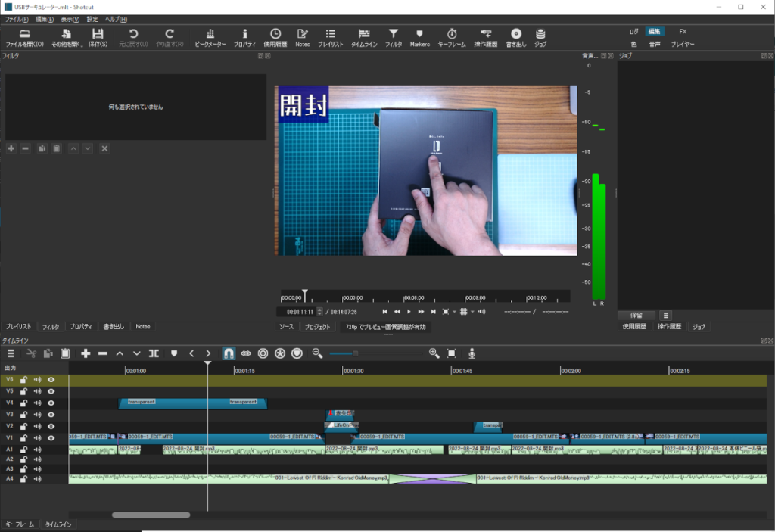
Task: Switch to the プロジェクト player tab
Action: [317, 327]
